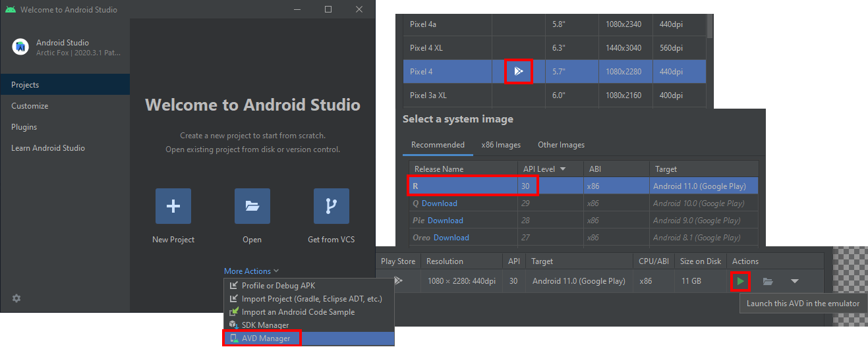Click the New Project label

pyautogui.click(x=173, y=240)
